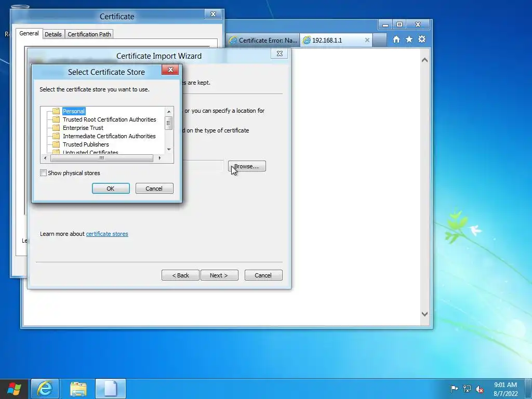
Task: Click store list horizontal scrollbar thumb
Action: click(101, 158)
